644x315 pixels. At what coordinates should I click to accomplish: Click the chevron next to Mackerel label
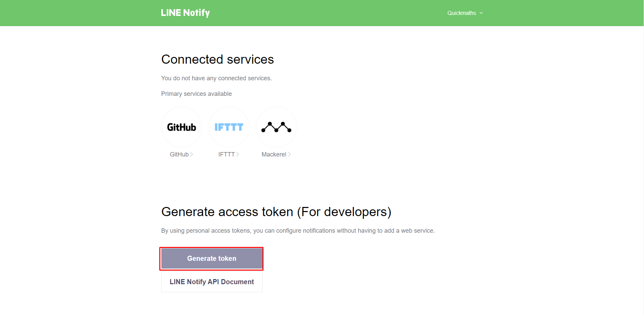point(290,154)
